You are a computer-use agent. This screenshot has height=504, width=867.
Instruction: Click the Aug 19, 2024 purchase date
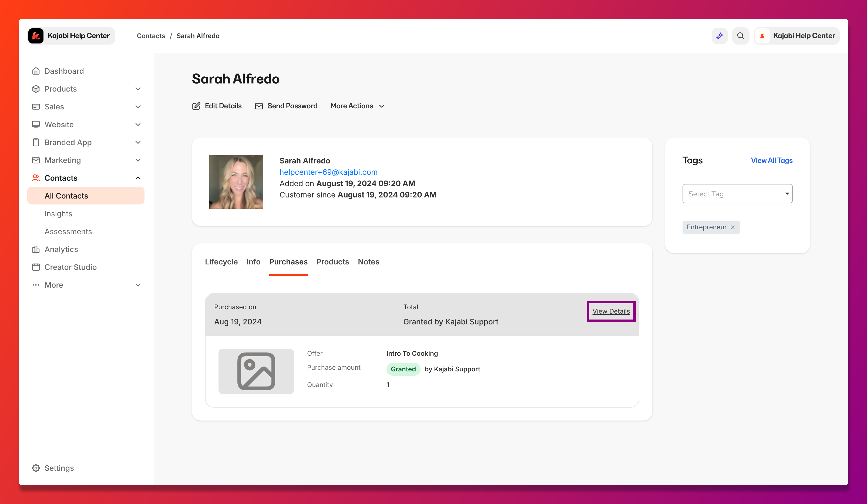[x=238, y=322]
